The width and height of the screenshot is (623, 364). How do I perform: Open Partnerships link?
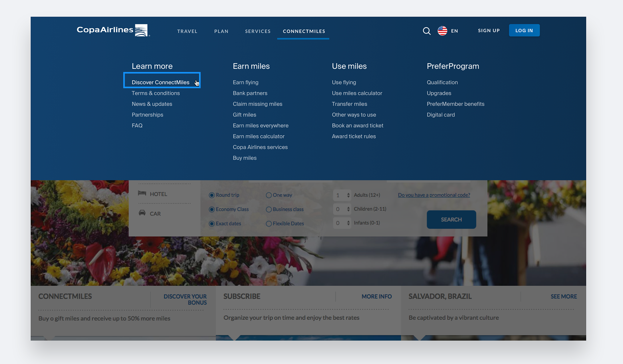pyautogui.click(x=147, y=115)
